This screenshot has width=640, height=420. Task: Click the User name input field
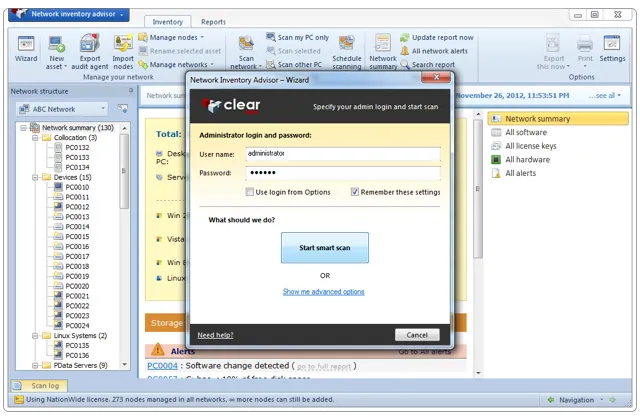click(343, 154)
